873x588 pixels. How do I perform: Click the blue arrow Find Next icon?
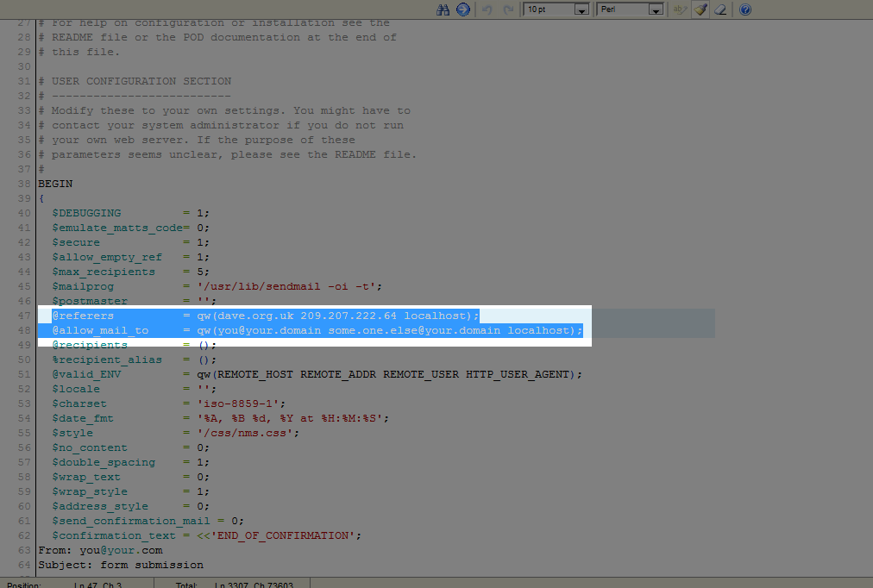pos(462,9)
